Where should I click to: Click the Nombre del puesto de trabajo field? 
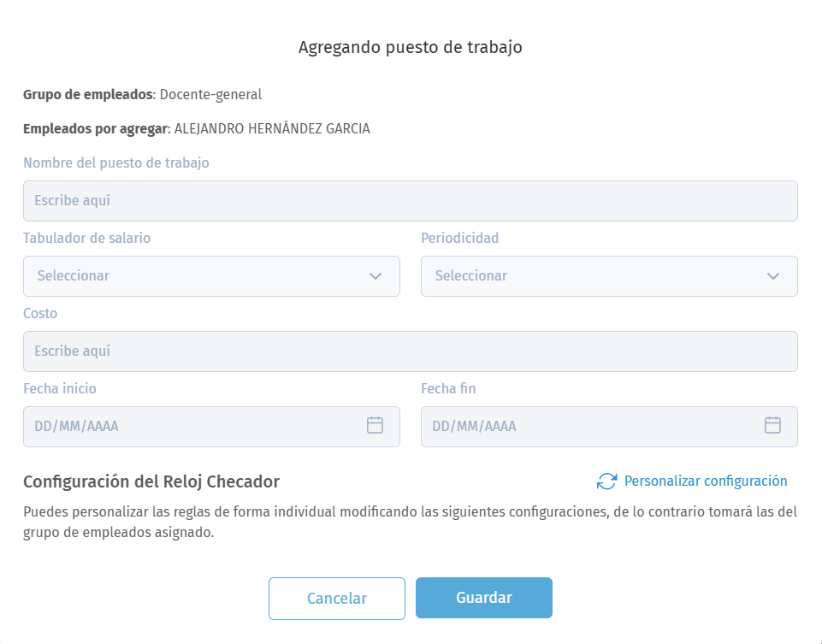coord(410,200)
